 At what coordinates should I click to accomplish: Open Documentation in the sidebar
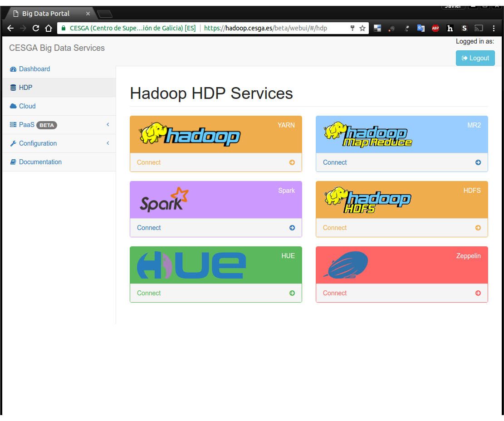tap(59, 162)
